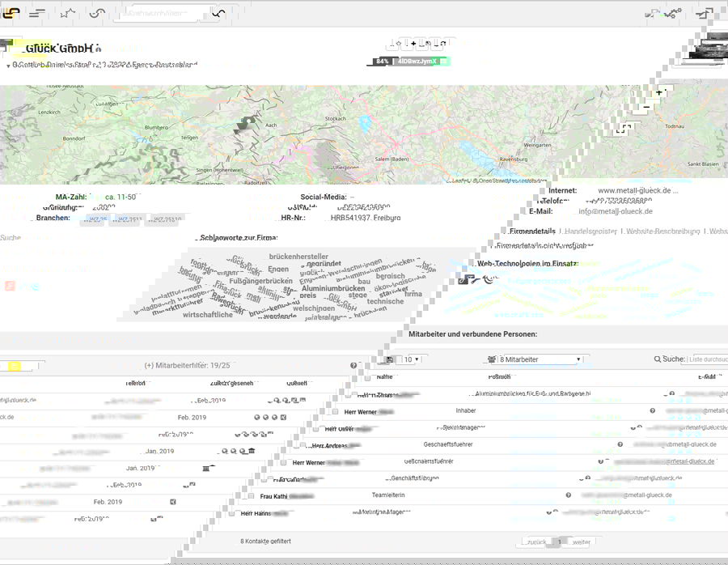Click the people icon beside 8 Mitarbeiter
This screenshot has width=728, height=565.
pos(492,359)
